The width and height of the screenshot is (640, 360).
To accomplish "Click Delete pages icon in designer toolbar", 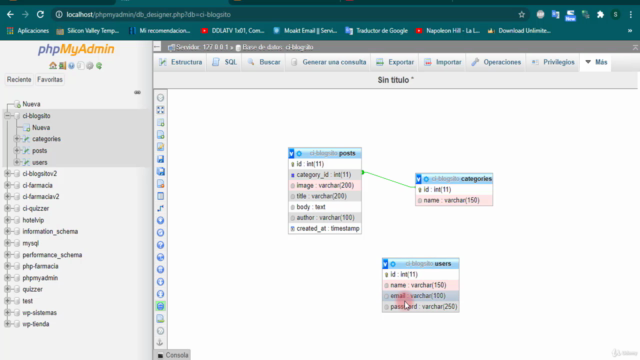I will 160,184.
